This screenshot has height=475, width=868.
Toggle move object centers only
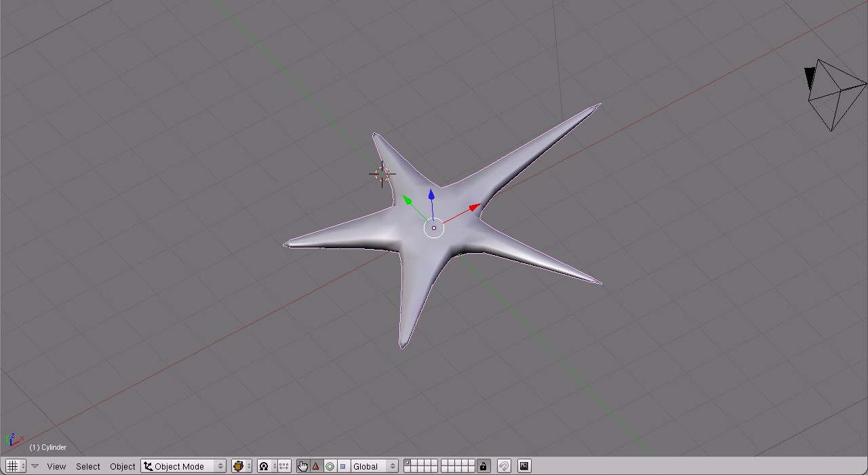[284, 466]
